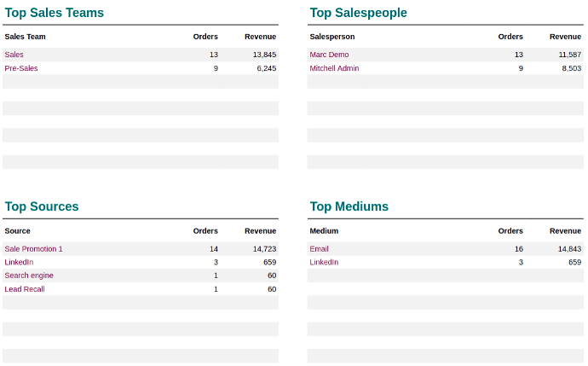Open the Pre-Sales team link
This screenshot has width=588, height=366.
coord(21,68)
